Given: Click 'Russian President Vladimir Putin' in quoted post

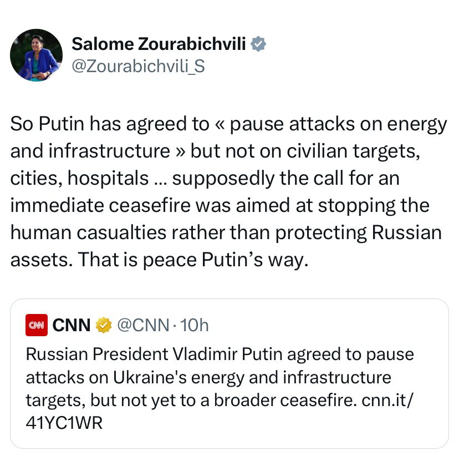Looking at the screenshot, I should (x=154, y=355).
